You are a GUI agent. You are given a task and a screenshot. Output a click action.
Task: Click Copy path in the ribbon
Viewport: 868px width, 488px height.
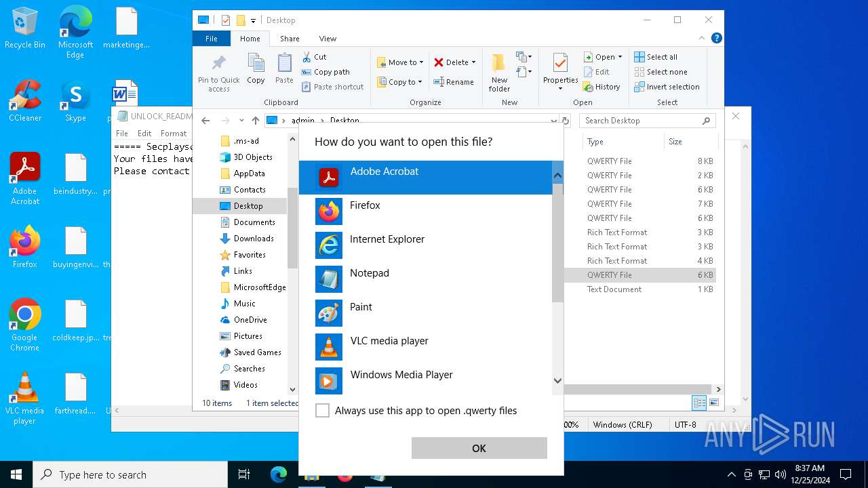[326, 72]
